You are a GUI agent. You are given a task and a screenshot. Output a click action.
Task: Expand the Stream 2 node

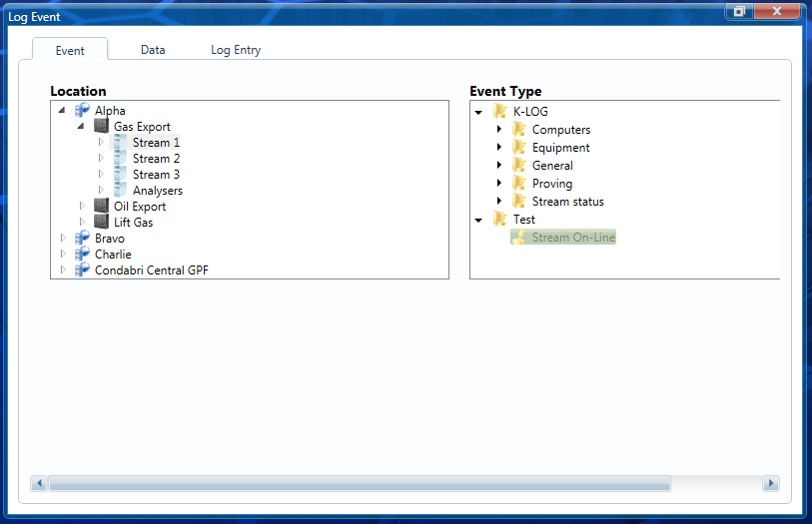[x=101, y=158]
